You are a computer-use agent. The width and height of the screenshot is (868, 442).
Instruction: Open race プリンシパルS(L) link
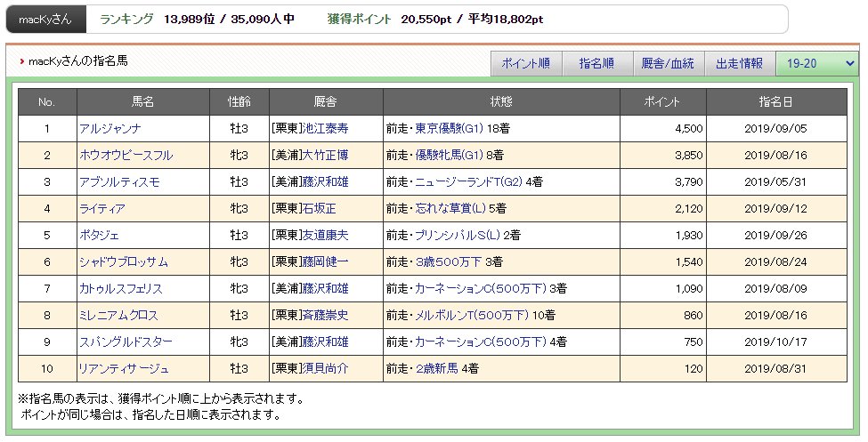pos(458,235)
